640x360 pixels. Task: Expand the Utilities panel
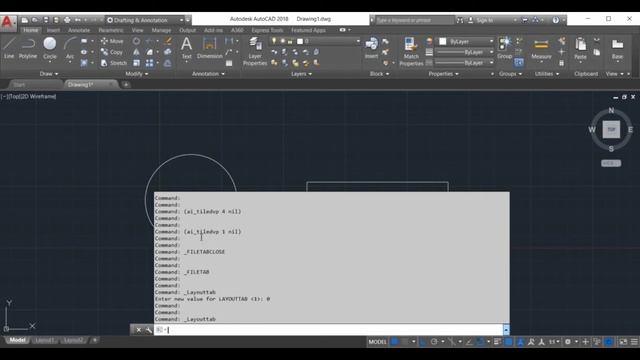click(x=547, y=74)
